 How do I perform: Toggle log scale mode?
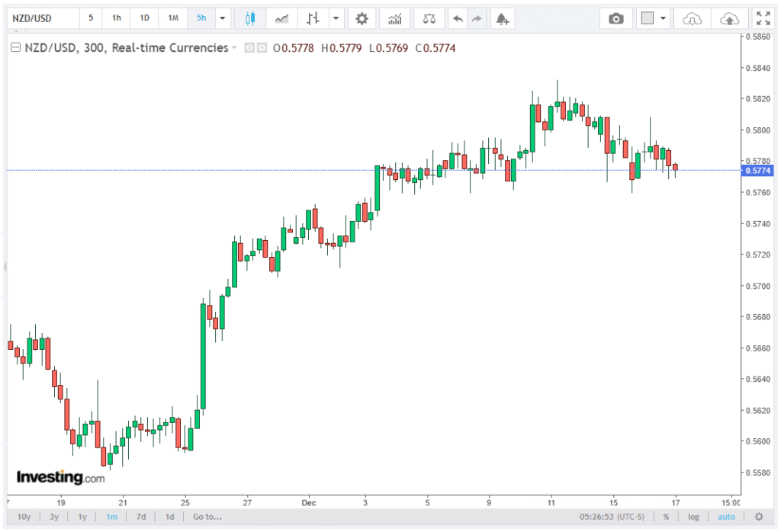tap(693, 517)
